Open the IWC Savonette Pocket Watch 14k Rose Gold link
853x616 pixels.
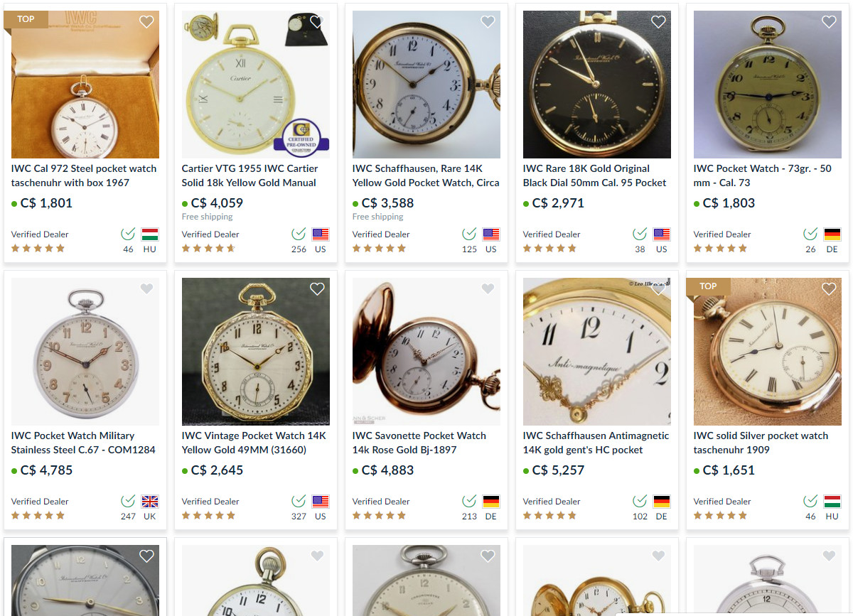[419, 443]
